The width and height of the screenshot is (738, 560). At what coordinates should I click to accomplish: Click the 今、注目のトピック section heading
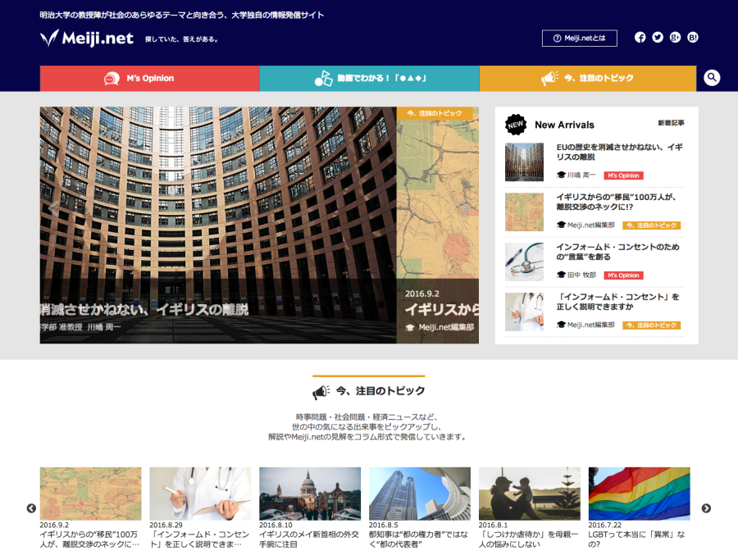pyautogui.click(x=368, y=391)
